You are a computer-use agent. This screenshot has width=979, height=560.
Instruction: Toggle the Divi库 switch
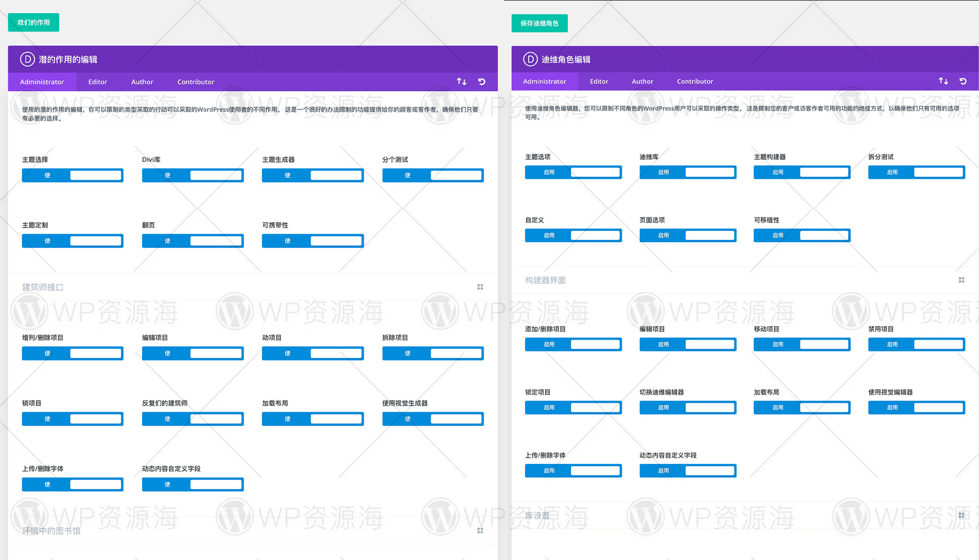point(192,175)
